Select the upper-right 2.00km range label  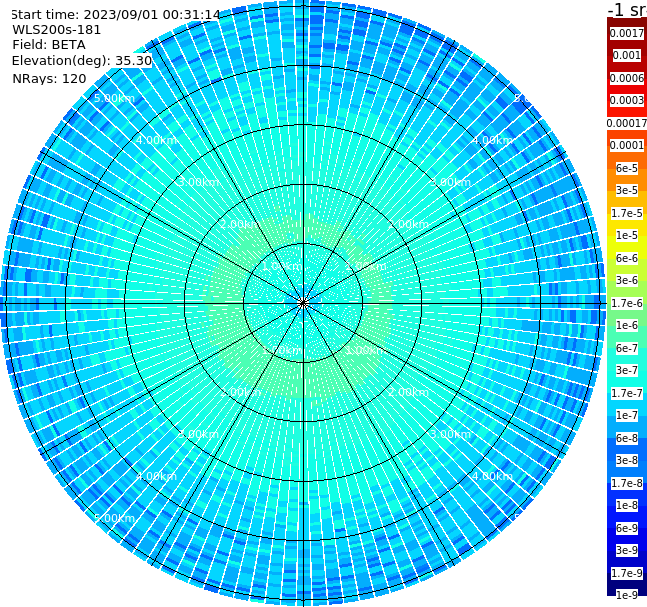pos(408,224)
